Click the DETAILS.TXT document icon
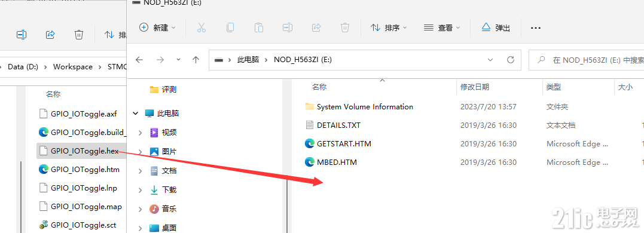Viewport: 644px width, 233px height. (310, 125)
